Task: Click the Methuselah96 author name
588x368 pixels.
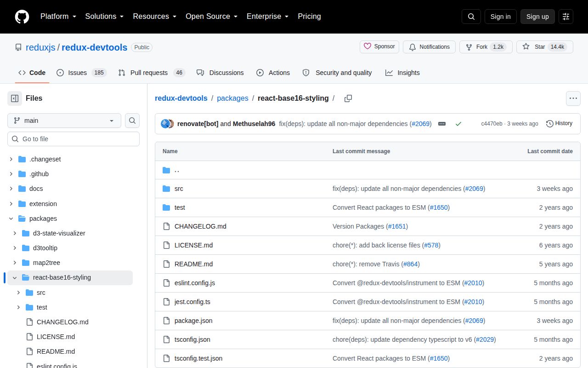Action: [x=254, y=124]
